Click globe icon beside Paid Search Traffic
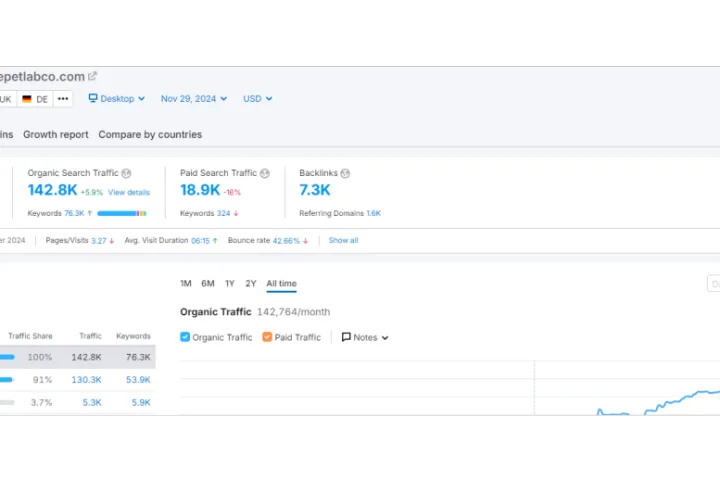Screen dimensions: 720x480 click(x=264, y=173)
